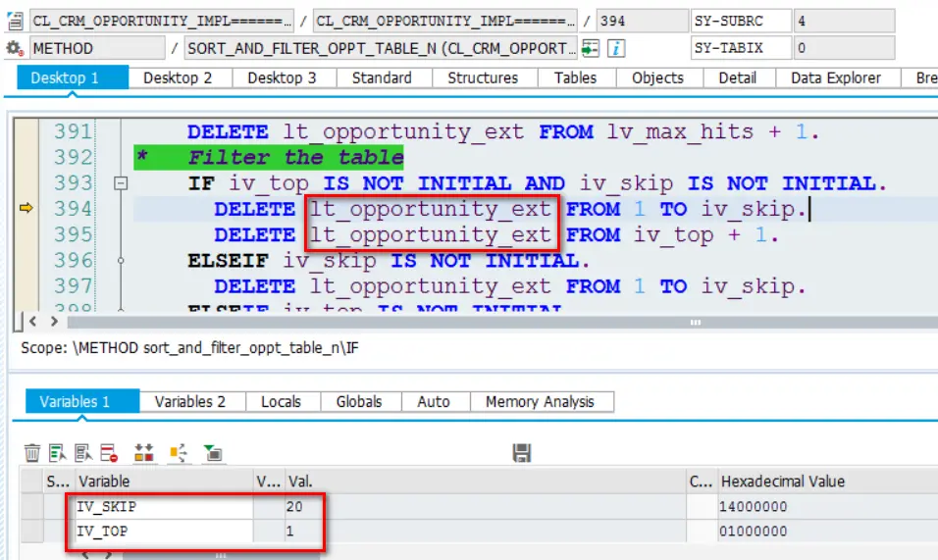Click the floppy disk save icon
The height and width of the screenshot is (560, 938).
coord(522,453)
